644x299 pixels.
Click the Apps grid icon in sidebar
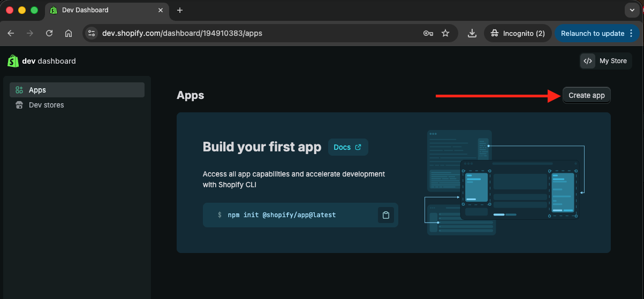pos(19,90)
